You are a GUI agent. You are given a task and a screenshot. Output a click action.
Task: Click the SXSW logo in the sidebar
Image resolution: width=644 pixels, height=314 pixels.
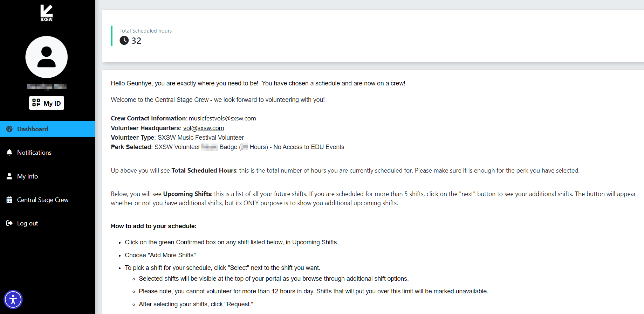click(47, 13)
